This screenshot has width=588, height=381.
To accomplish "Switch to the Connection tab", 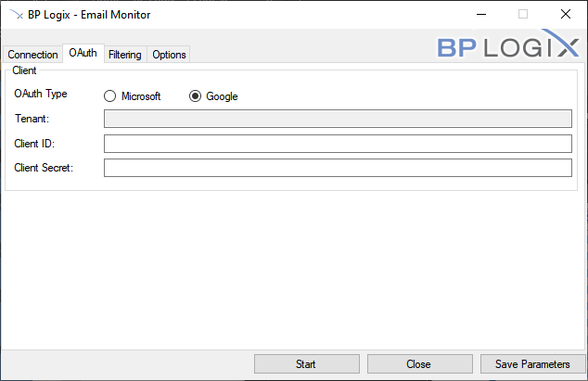I will [32, 55].
